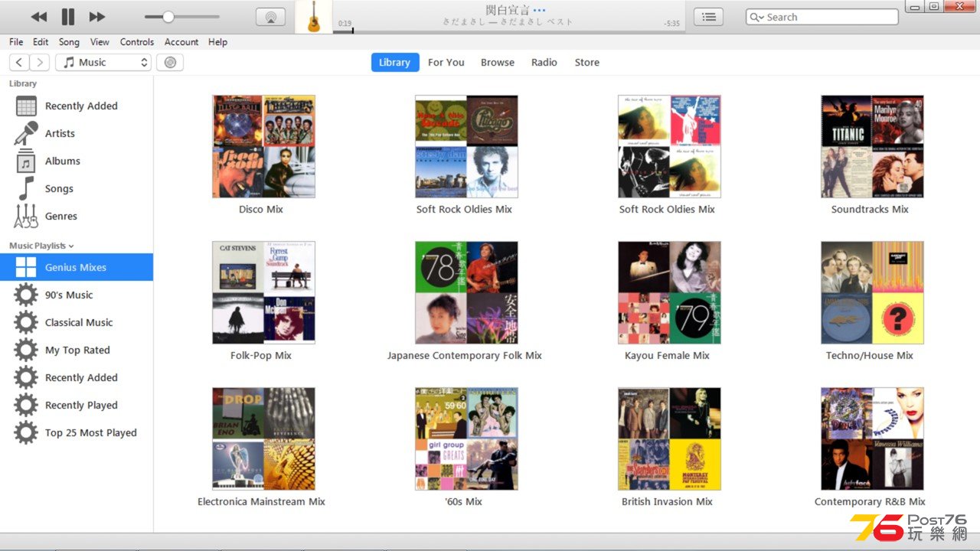The width and height of the screenshot is (980, 551).
Task: Open the Recently Played smart playlist
Action: pos(77,406)
